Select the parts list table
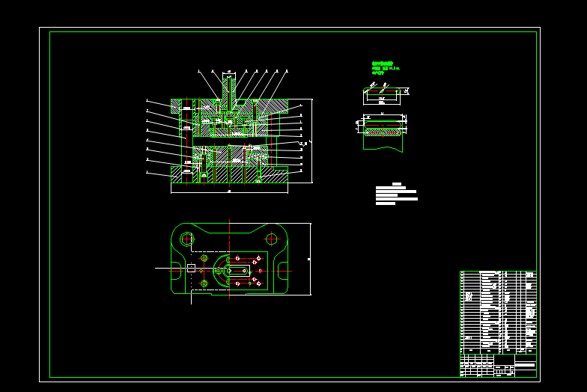The image size is (587, 392). 499,313
